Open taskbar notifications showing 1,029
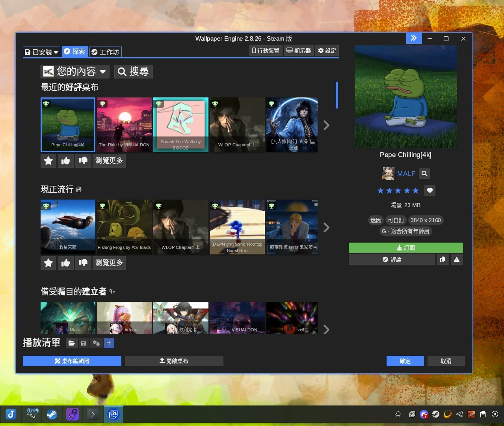This screenshot has height=426, width=504. (32, 414)
